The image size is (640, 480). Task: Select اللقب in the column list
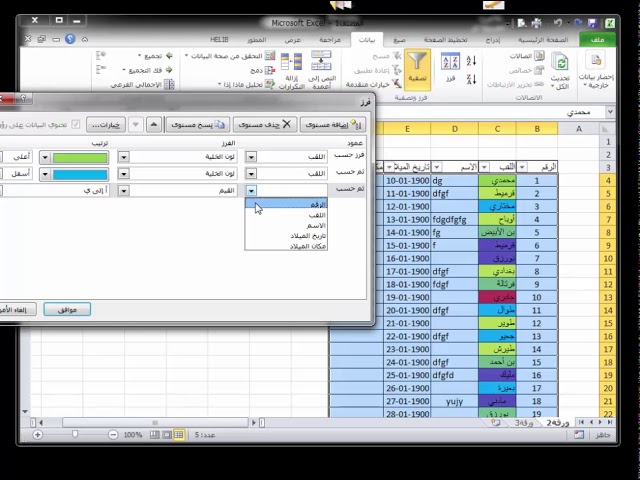click(x=286, y=215)
